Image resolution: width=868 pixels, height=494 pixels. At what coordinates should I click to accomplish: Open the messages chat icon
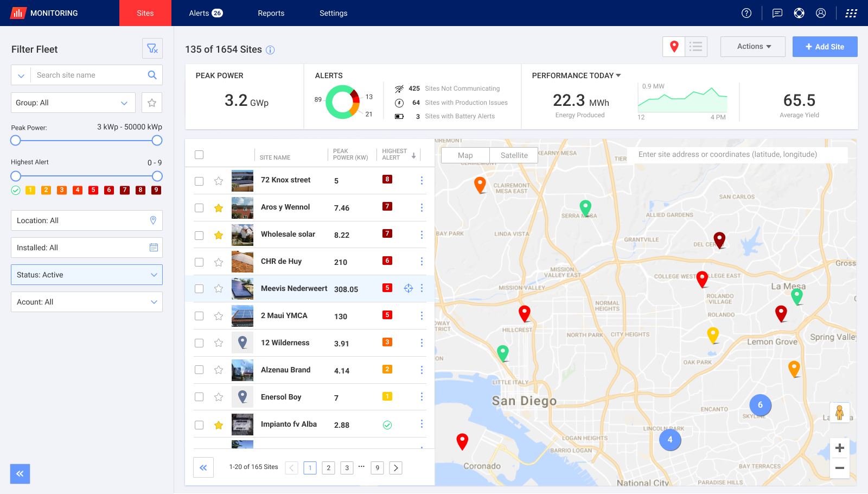(777, 13)
